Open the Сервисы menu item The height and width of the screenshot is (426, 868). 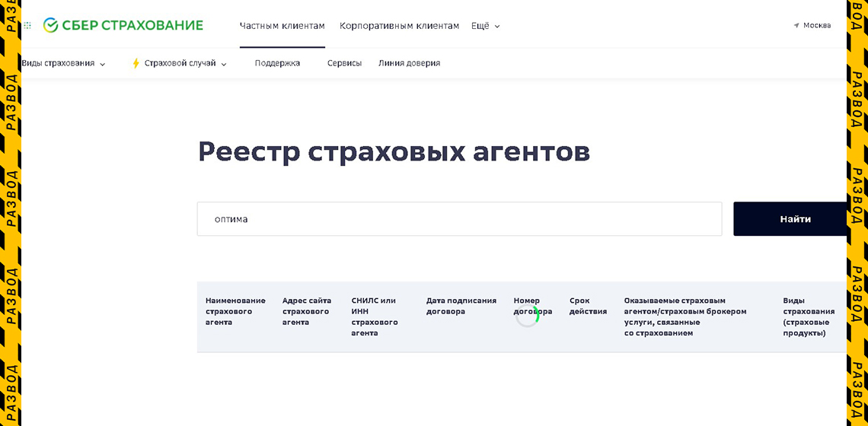[x=344, y=63]
